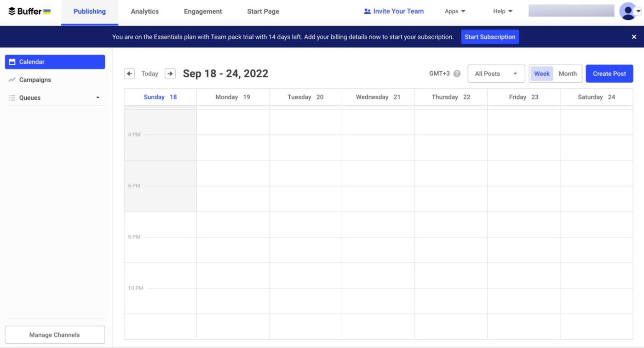The height and width of the screenshot is (348, 644).
Task: Select the Sunday 18 column header
Action: [160, 97]
